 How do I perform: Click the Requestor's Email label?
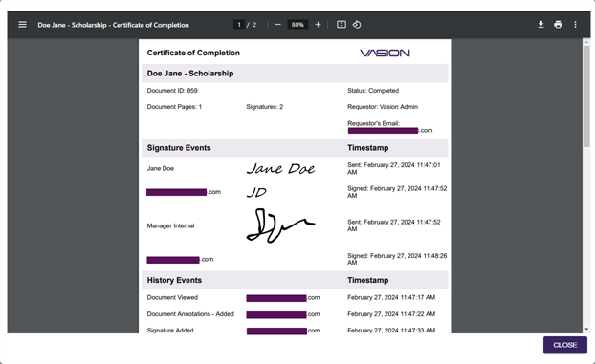click(373, 123)
